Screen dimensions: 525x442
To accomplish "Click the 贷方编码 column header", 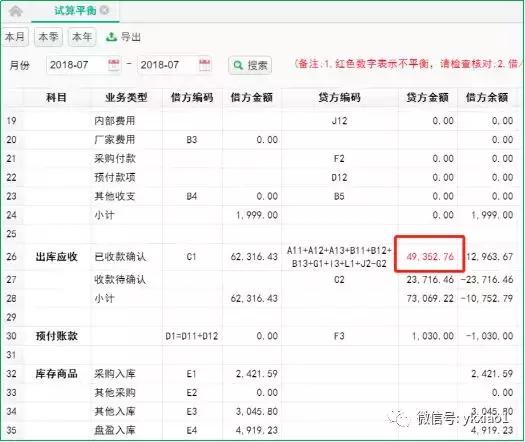I will point(339,97).
